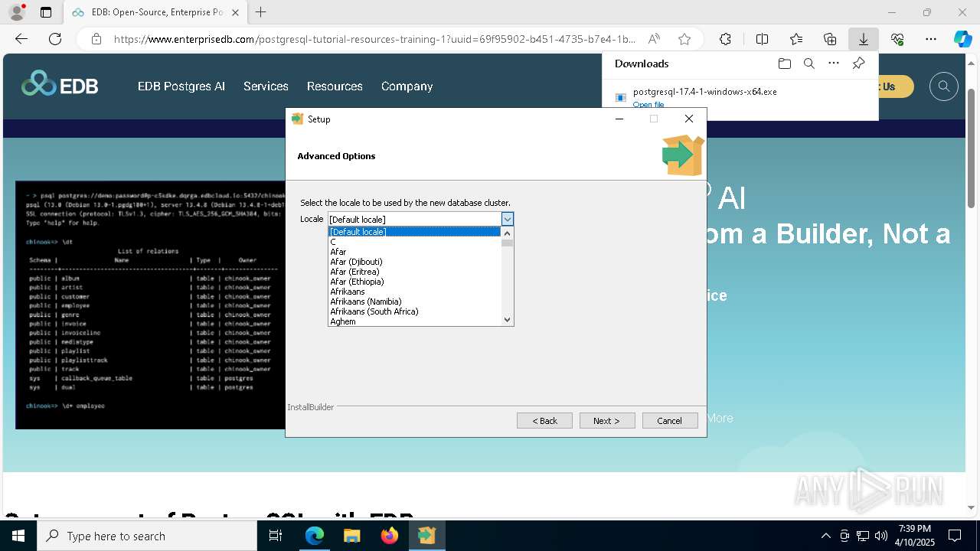Open notifications center icon
Image resolution: width=980 pixels, height=551 pixels.
click(x=955, y=536)
